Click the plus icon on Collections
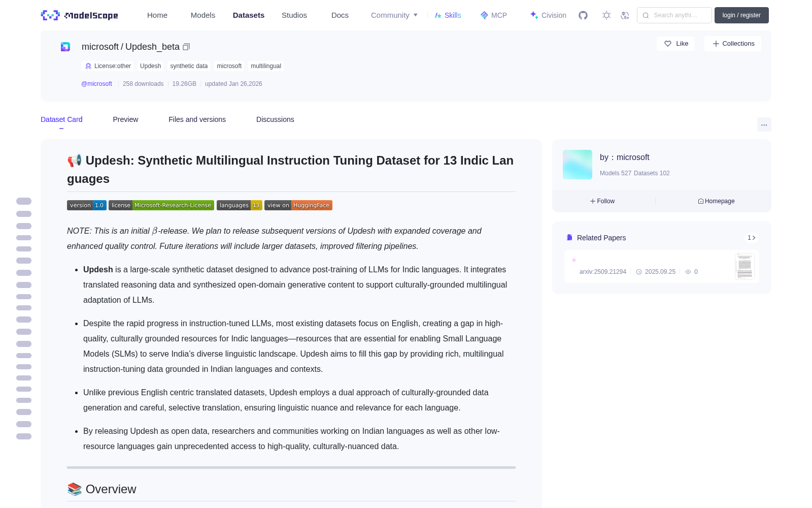The image size is (812, 508). 716,44
